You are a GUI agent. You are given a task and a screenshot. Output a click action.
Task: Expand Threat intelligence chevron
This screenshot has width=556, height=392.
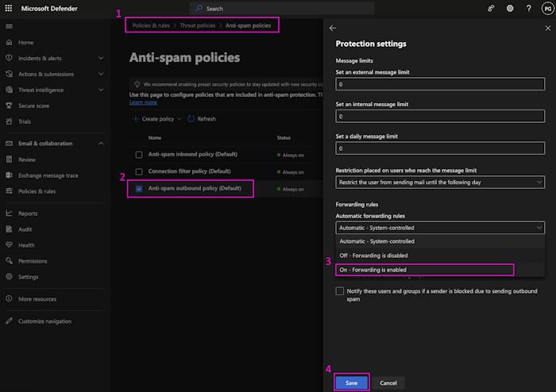(101, 90)
